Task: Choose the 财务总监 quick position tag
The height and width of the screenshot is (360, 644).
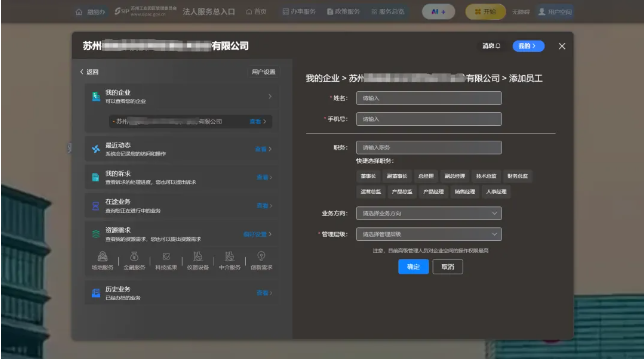Action: [518, 176]
